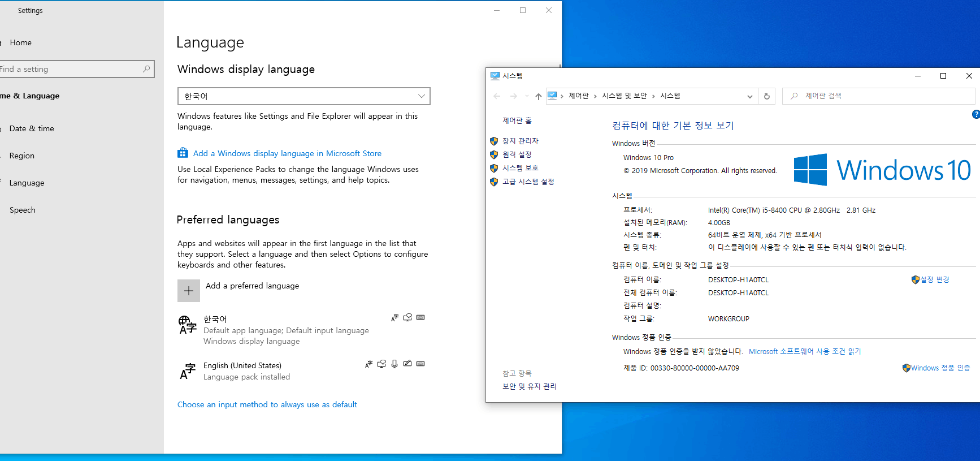Select the English (United States) language entry

[x=303, y=371]
